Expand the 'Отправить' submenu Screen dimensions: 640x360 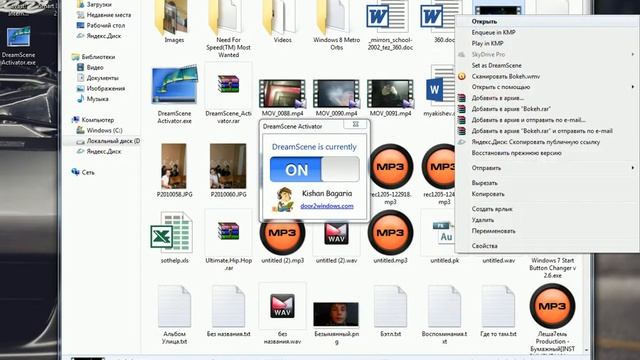tap(546, 168)
